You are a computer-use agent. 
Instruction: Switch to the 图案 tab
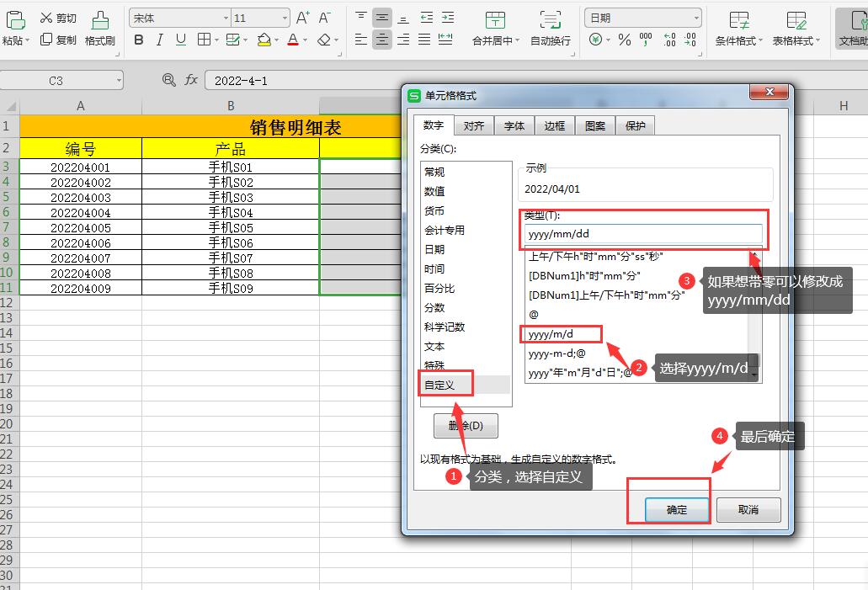[x=595, y=126]
